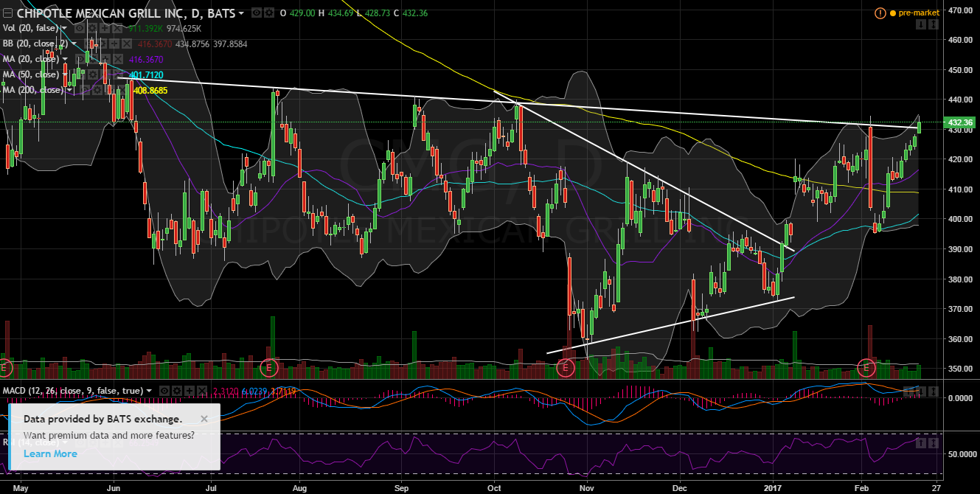The width and height of the screenshot is (980, 494).
Task: Open settings gear for the MACD indicator
Action: (177, 390)
